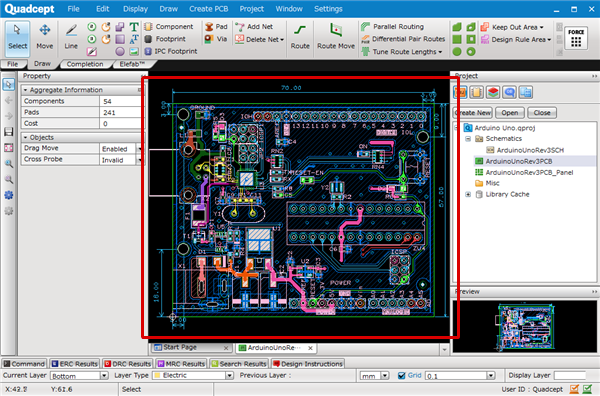Place a Via
The width and height of the screenshot is (600, 396).
(x=216, y=39)
